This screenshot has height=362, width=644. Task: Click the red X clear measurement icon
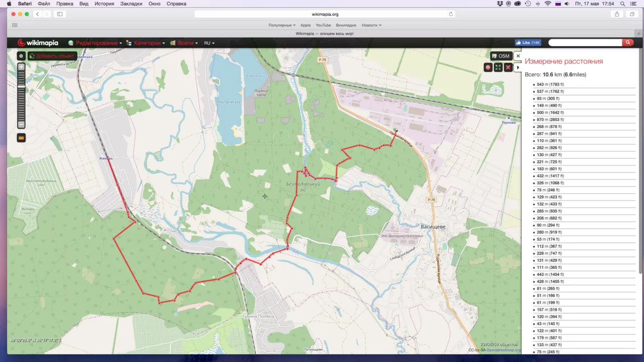click(x=508, y=67)
